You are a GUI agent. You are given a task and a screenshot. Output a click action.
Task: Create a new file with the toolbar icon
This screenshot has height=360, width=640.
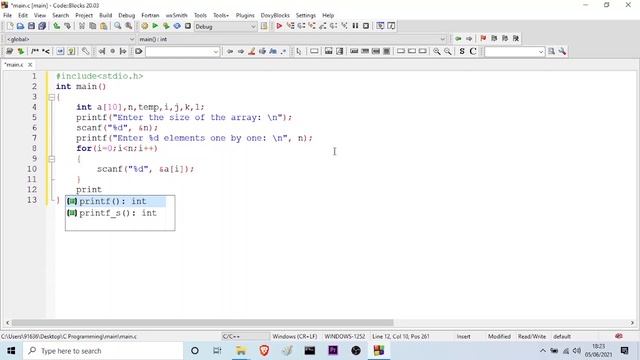point(10,26)
